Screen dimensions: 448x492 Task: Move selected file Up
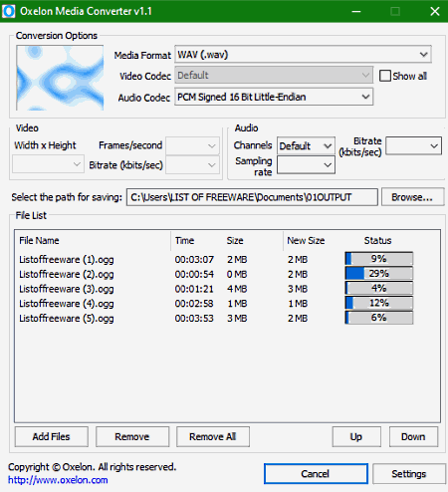[x=356, y=436]
